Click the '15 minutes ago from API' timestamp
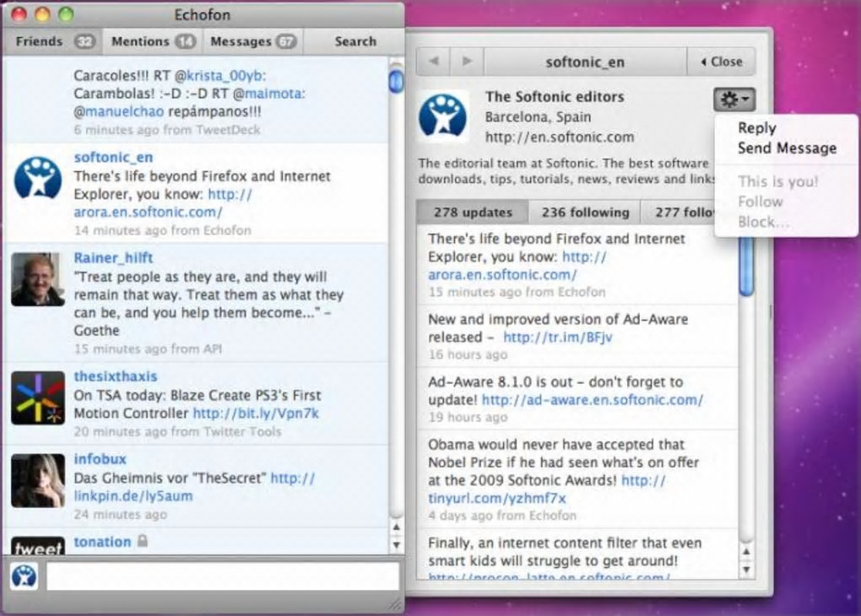The height and width of the screenshot is (616, 861). coord(148,349)
